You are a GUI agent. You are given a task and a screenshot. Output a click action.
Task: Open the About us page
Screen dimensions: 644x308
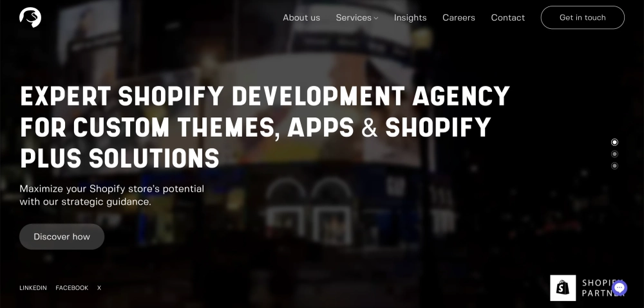click(301, 17)
